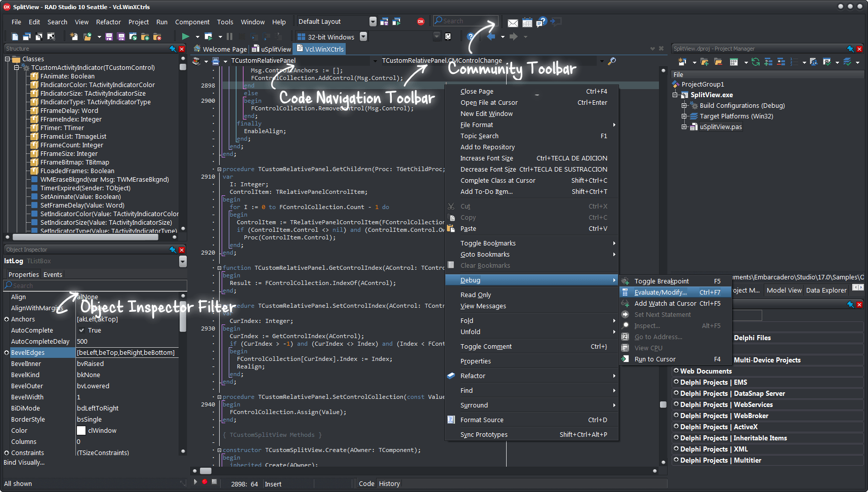Click the green Run button in toolbar
This screenshot has width=868, height=492.
point(186,36)
